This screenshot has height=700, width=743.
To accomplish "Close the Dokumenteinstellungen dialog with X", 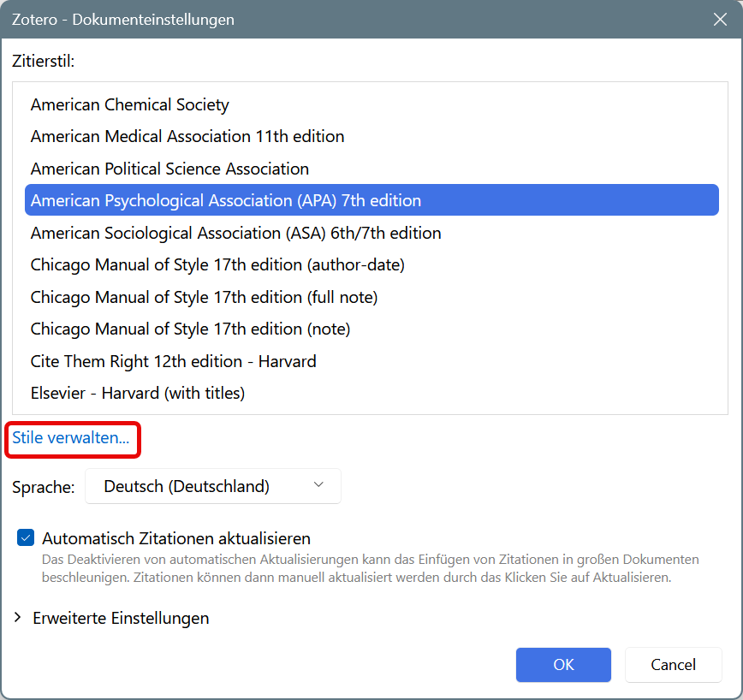I will pyautogui.click(x=720, y=20).
